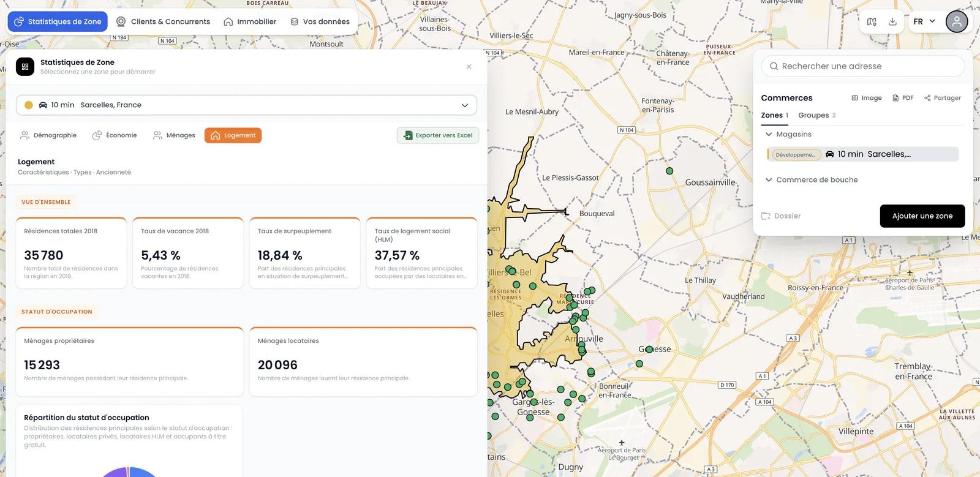This screenshot has height=477, width=980.
Task: Click in the Rechercher une adresse field
Action: click(863, 66)
